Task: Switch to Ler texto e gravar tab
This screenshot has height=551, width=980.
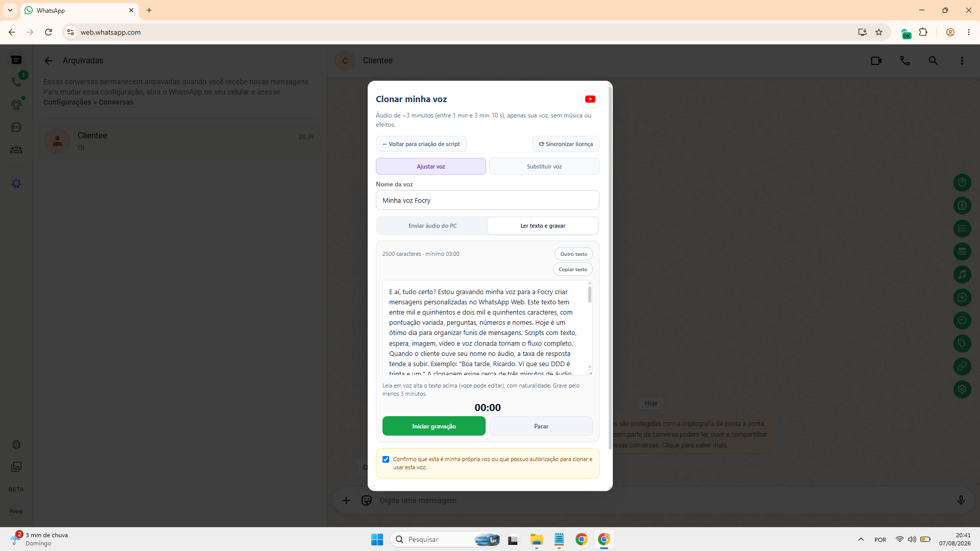Action: tap(543, 226)
